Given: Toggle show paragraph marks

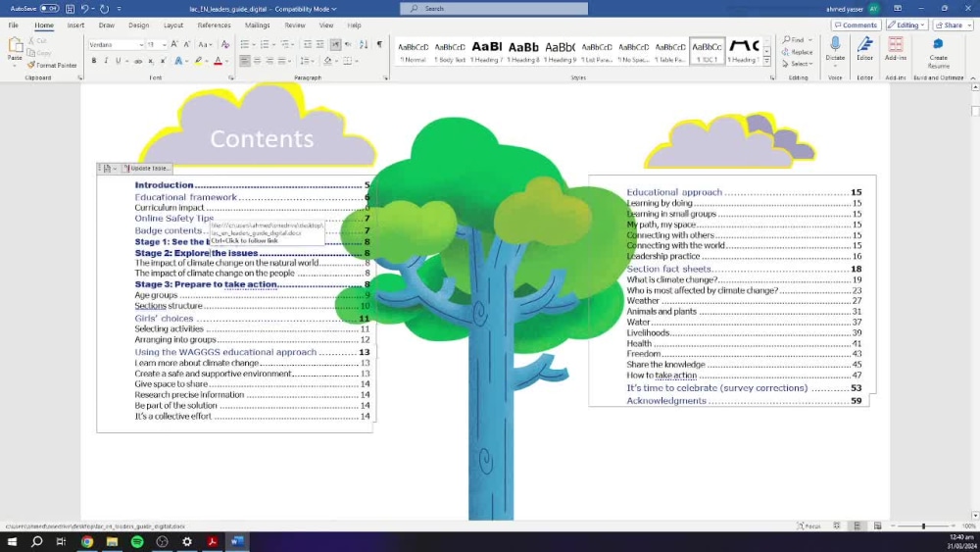Looking at the screenshot, I should pos(379,44).
